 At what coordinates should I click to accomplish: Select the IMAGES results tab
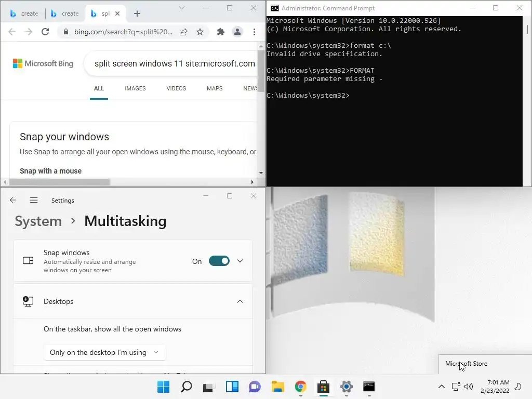click(135, 88)
